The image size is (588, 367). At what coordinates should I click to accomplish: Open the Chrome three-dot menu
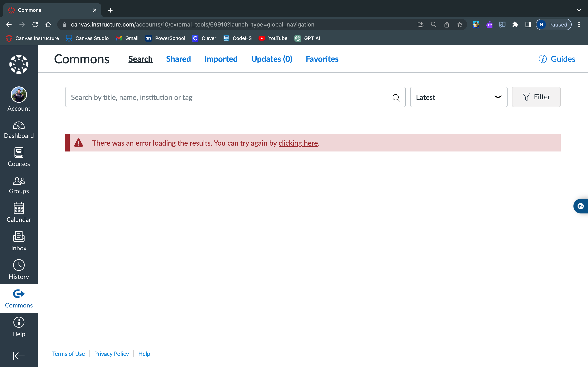coord(579,24)
